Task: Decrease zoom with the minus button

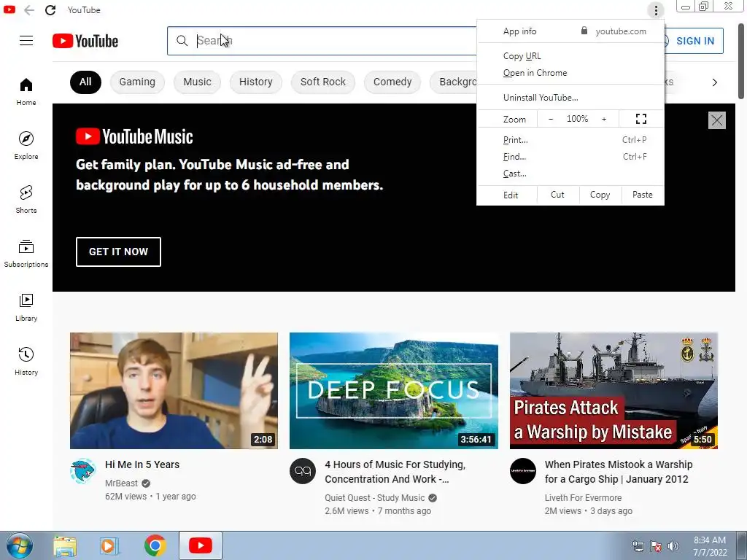Action: click(551, 119)
